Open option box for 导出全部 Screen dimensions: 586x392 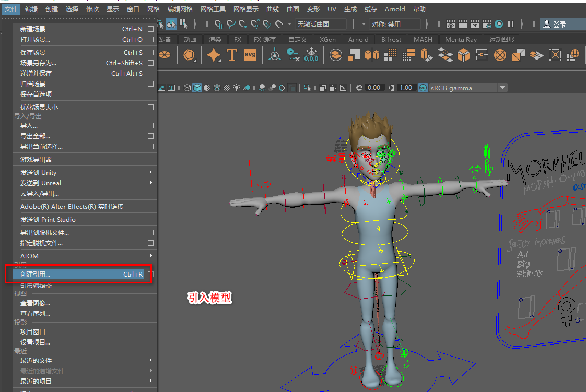click(150, 136)
